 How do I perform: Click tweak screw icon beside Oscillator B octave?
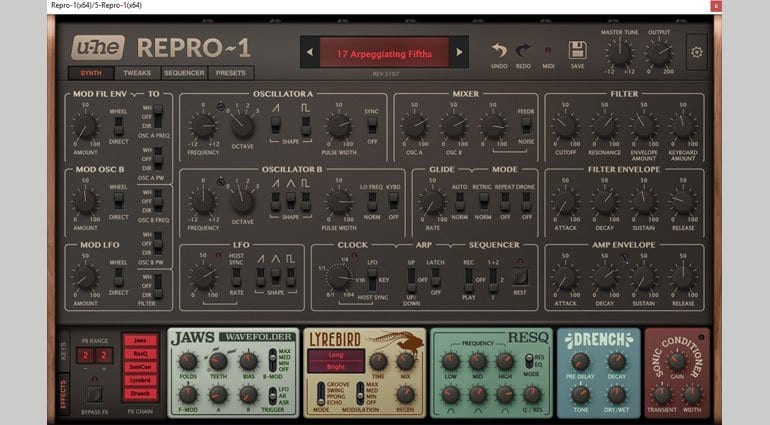point(220,181)
